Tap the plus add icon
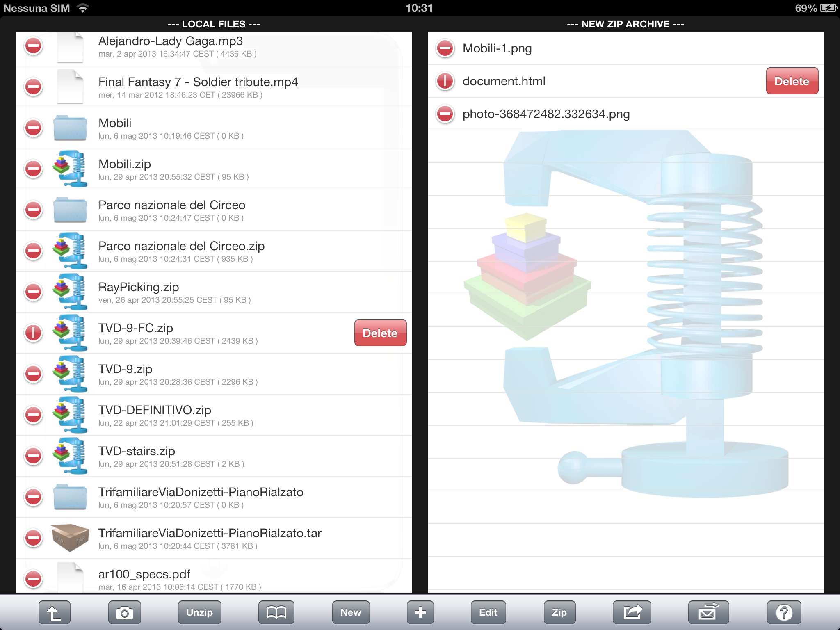This screenshot has height=630, width=840. pyautogui.click(x=420, y=612)
